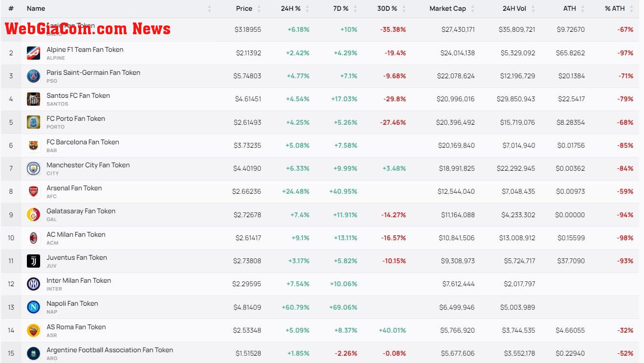Viewport: 644px width, 363px height.
Task: Click first row 30D change -35.38%
Action: click(393, 29)
